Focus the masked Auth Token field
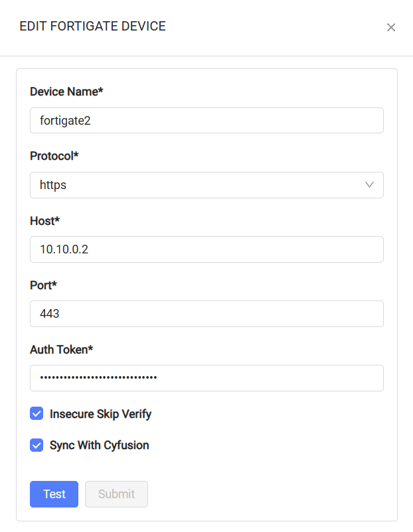Image resolution: width=413 pixels, height=532 pixels. tap(206, 378)
